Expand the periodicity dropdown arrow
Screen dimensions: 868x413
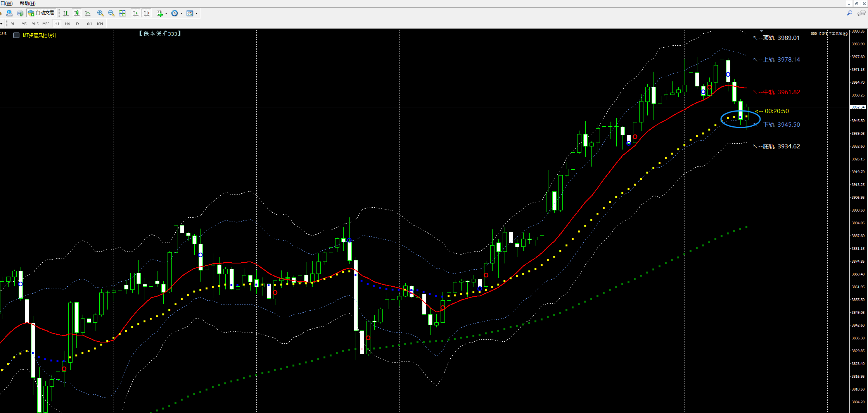[181, 13]
